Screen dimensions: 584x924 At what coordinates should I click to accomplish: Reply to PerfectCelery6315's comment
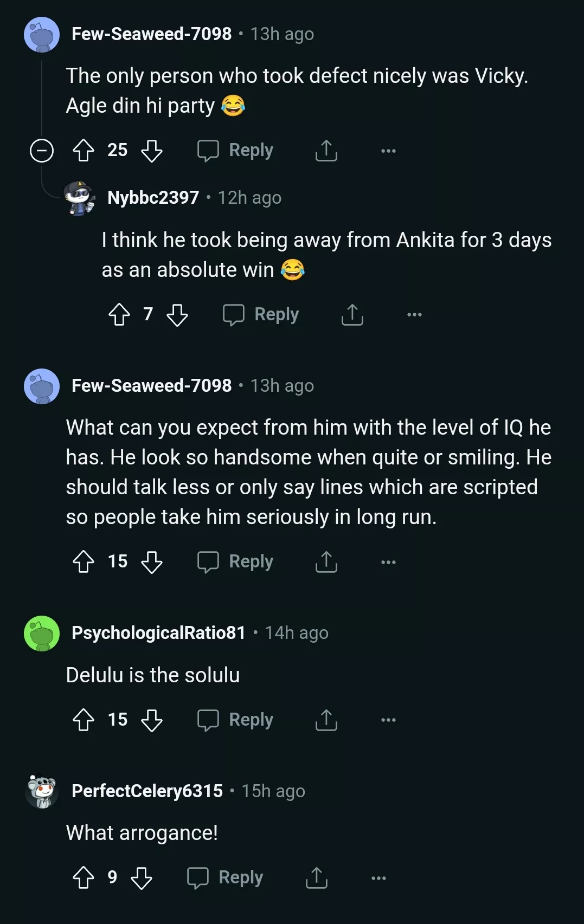click(225, 877)
